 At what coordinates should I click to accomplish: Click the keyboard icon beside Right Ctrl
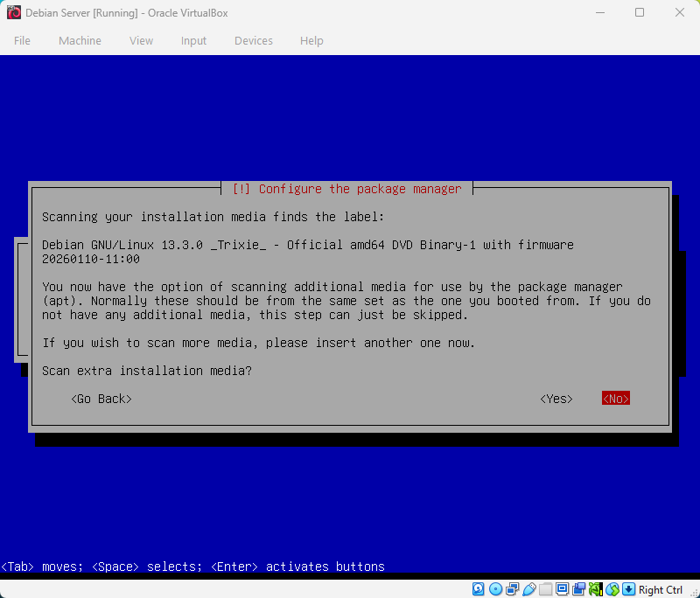click(628, 589)
